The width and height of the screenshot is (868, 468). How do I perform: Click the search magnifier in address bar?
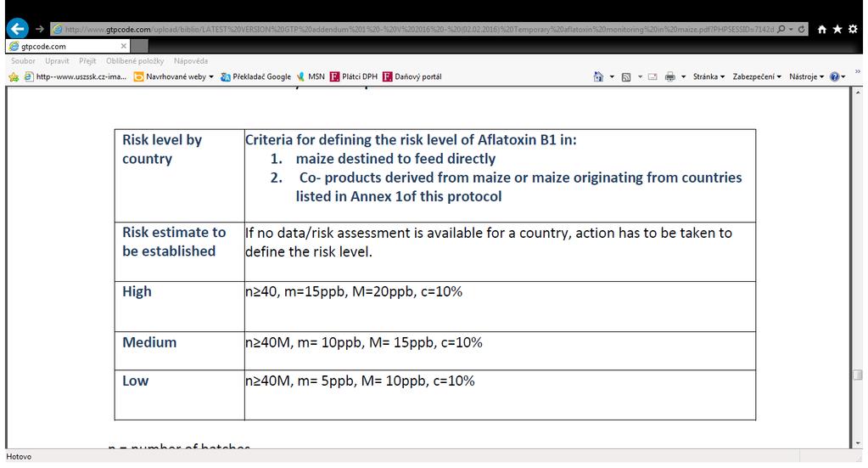click(781, 29)
